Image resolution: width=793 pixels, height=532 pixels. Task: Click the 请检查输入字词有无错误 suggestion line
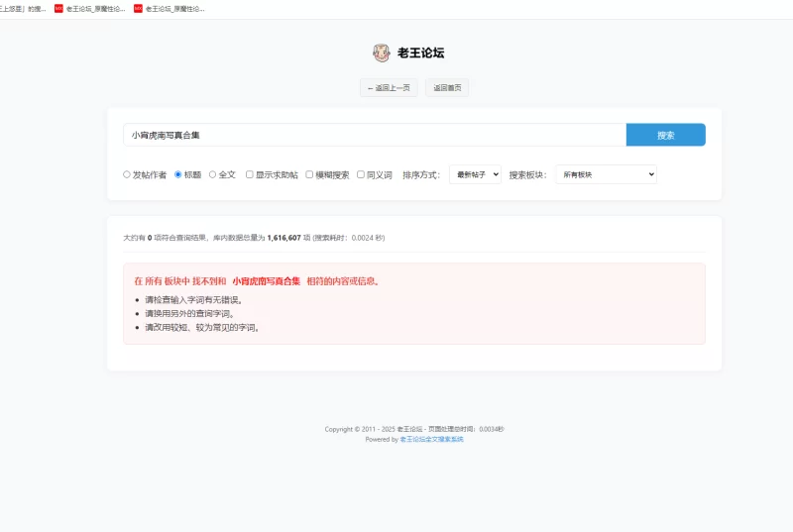pyautogui.click(x=194, y=300)
